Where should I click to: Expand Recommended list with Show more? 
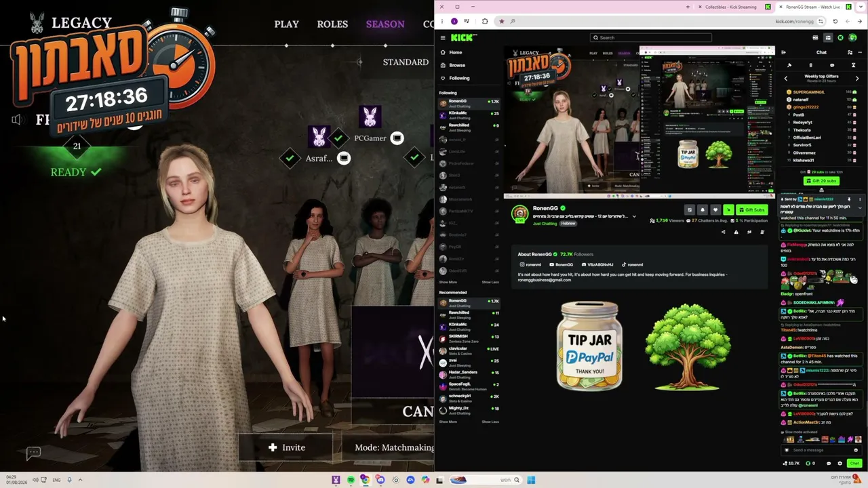point(448,422)
